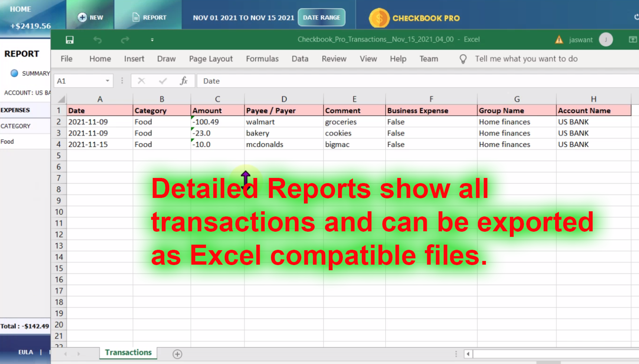Click the formula bar showing Date
Image resolution: width=639 pixels, height=364 pixels.
coord(417,81)
